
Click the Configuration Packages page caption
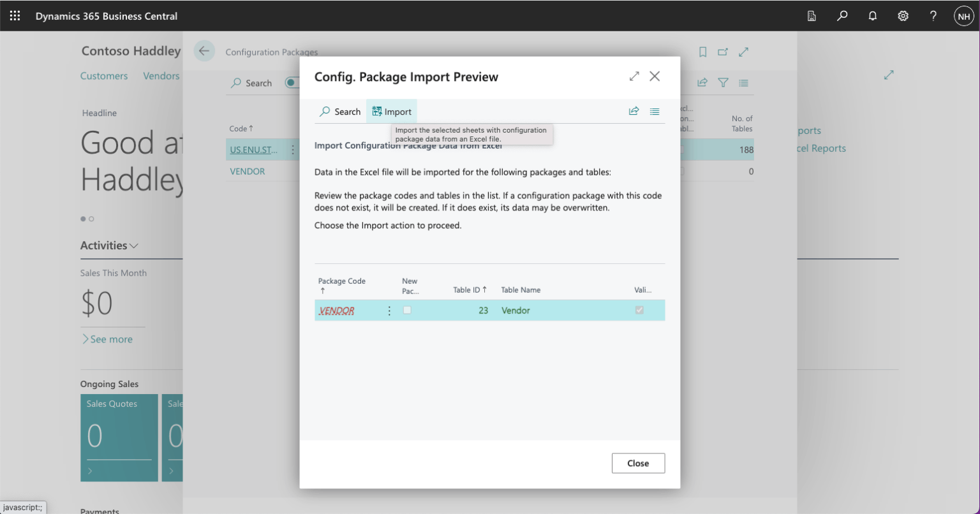pyautogui.click(x=272, y=52)
